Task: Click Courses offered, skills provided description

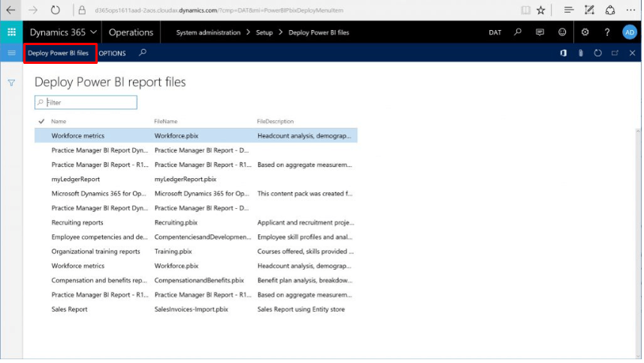Action: (305, 251)
